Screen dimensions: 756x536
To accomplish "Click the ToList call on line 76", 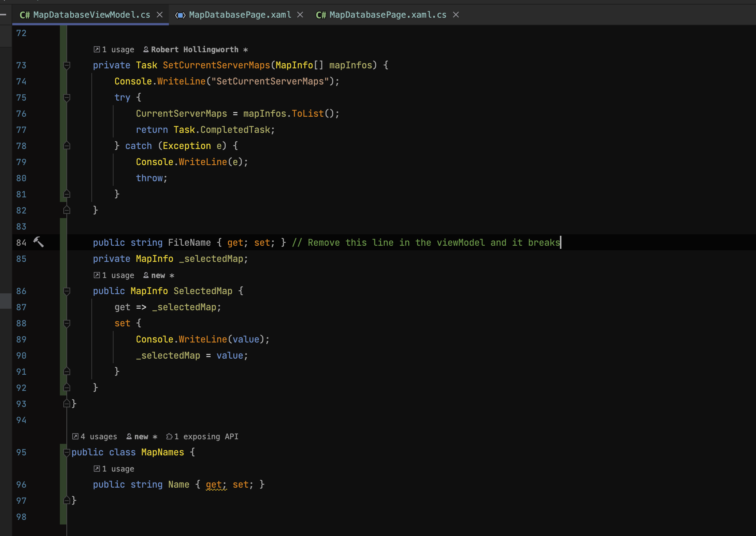I will (x=308, y=114).
